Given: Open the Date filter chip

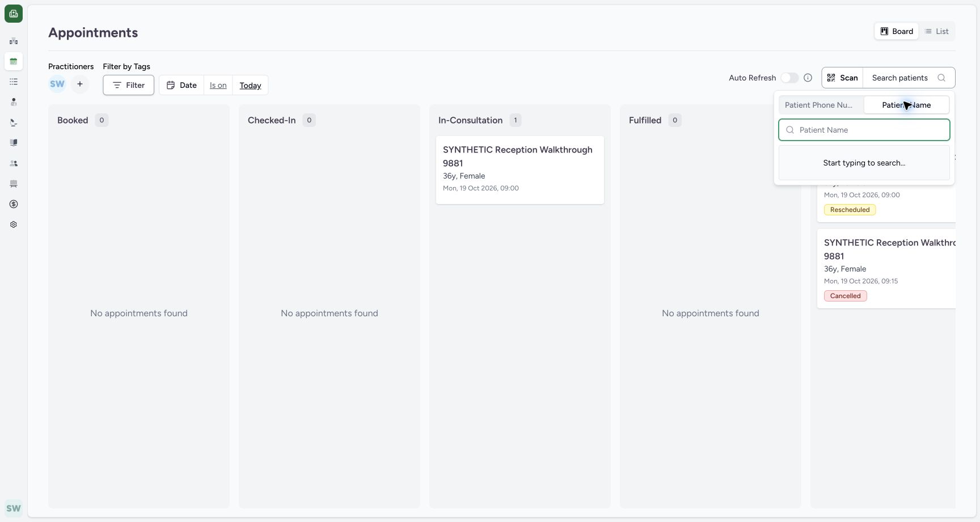Looking at the screenshot, I should [x=181, y=85].
